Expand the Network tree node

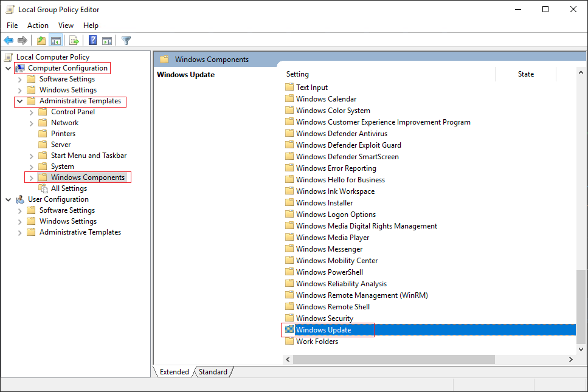click(32, 123)
